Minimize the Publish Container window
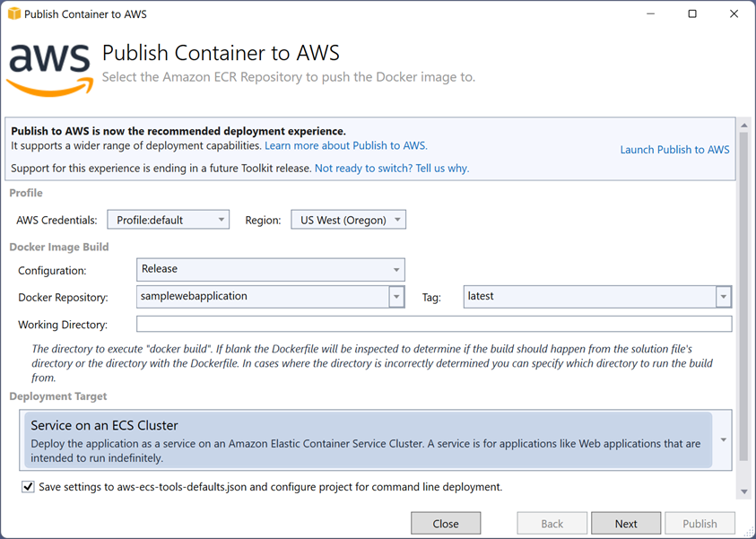This screenshot has width=756, height=539. tap(650, 13)
